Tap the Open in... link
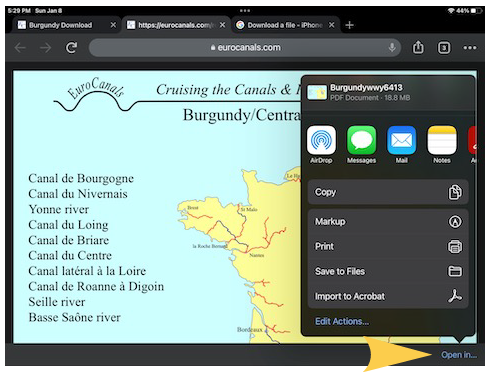 pos(459,355)
